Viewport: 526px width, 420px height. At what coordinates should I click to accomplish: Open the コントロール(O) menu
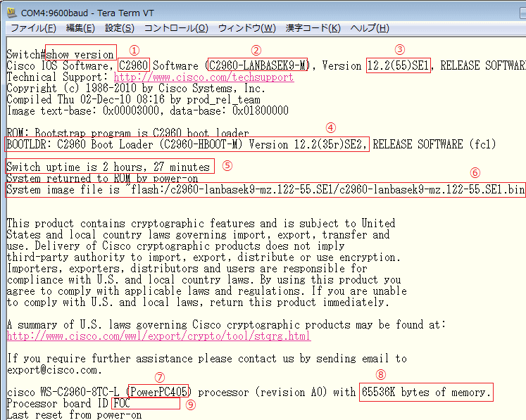[x=176, y=28]
